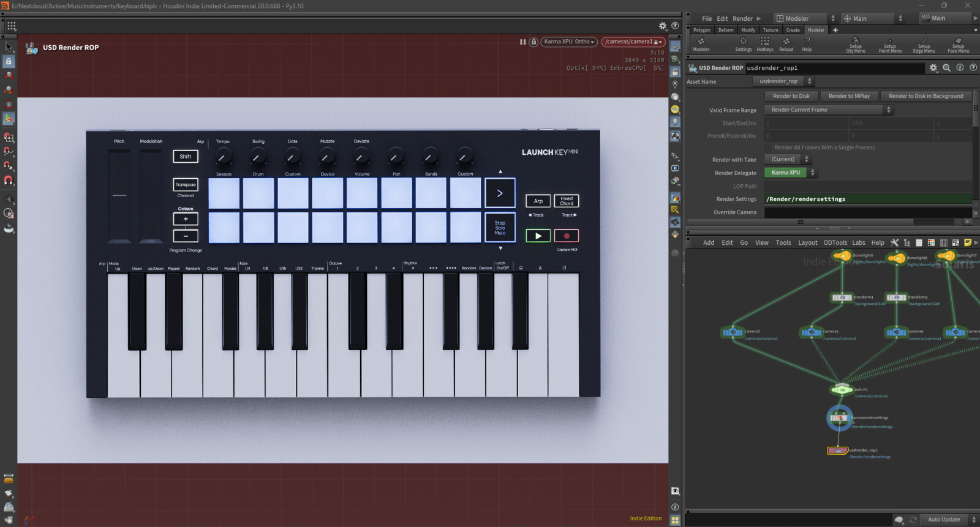Open Render Delegate Karma XPU dropdown
Screen dimensions: 980x527
point(790,173)
